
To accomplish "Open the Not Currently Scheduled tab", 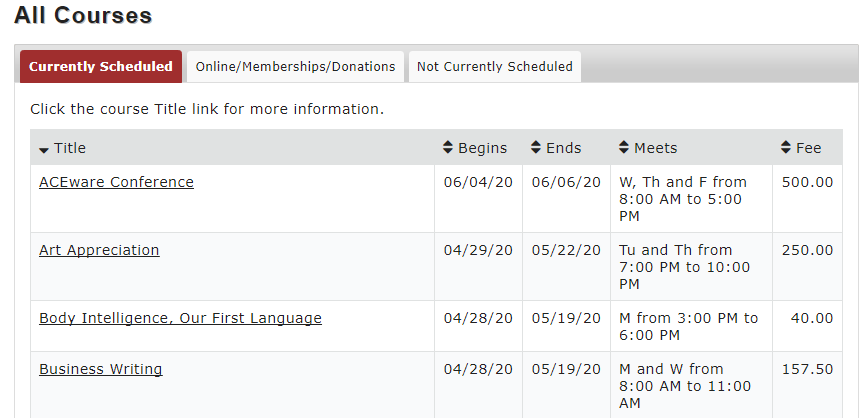I will pyautogui.click(x=495, y=67).
